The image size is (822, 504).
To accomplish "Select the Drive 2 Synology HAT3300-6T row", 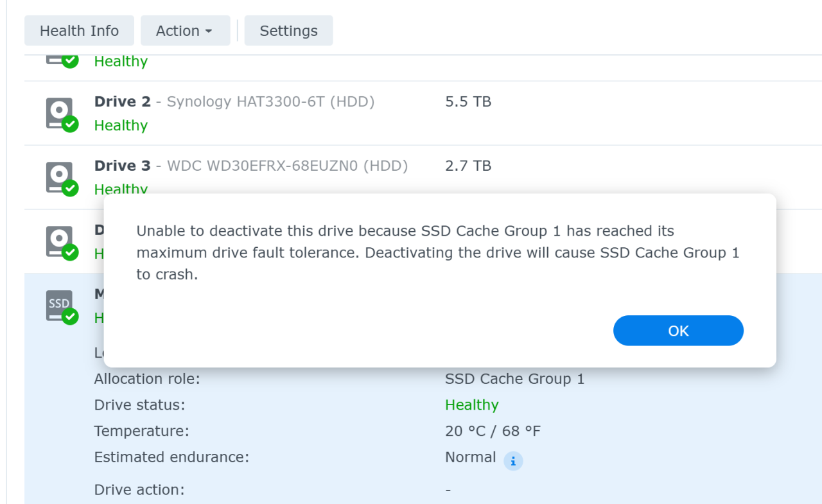I will [270, 101].
